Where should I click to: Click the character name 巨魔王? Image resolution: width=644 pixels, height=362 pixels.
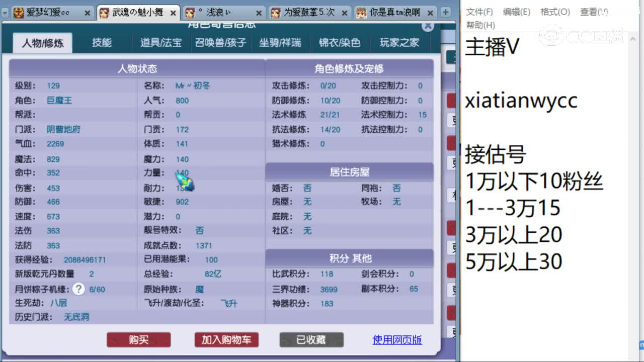59,101
